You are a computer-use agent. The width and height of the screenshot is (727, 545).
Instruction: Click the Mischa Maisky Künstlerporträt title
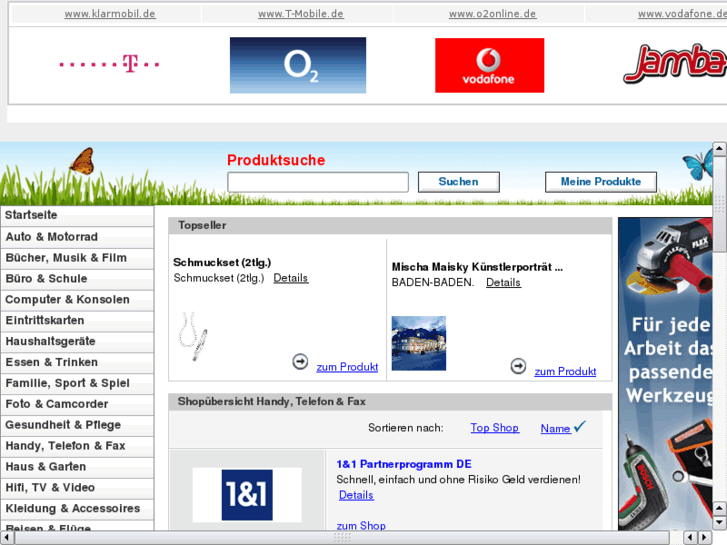(x=477, y=267)
